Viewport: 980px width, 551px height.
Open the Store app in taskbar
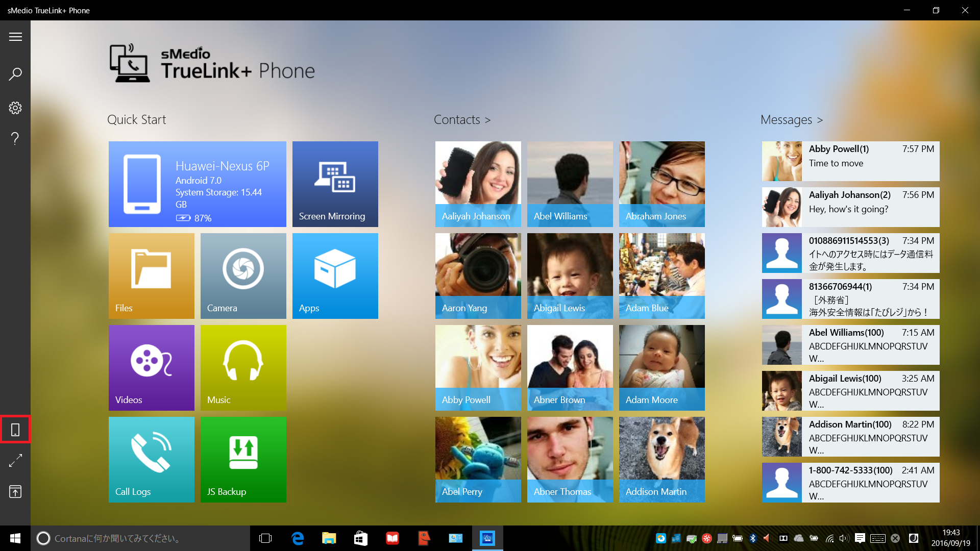point(361,538)
